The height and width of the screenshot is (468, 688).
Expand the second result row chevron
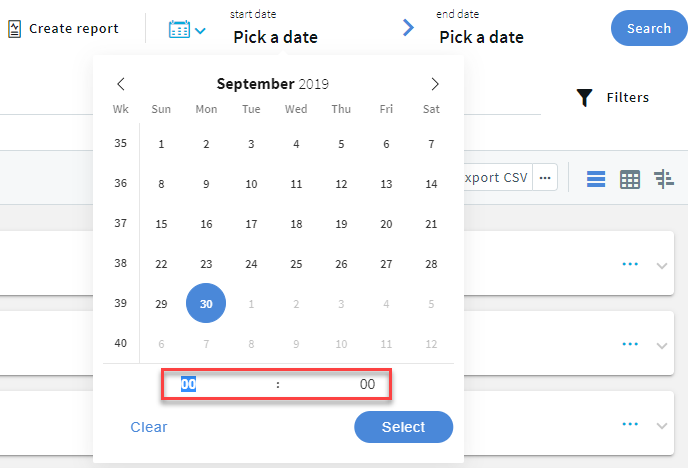tap(661, 345)
